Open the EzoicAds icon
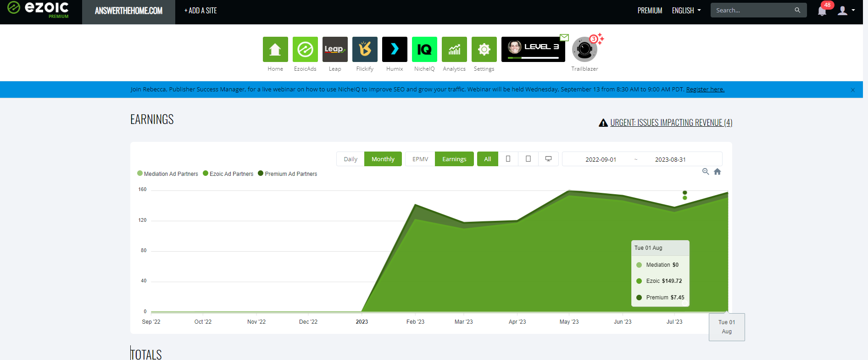Screen dimensions: 868x360 (x=305, y=49)
